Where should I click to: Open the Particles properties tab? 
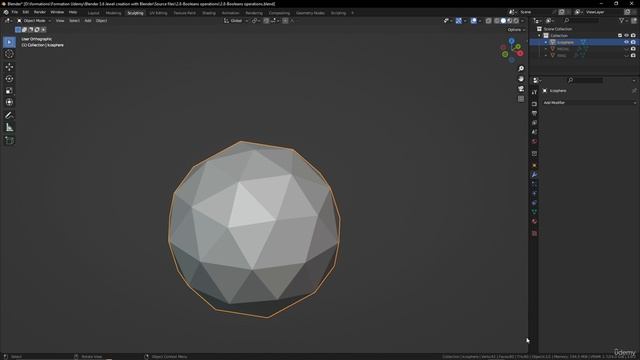pyautogui.click(x=534, y=184)
